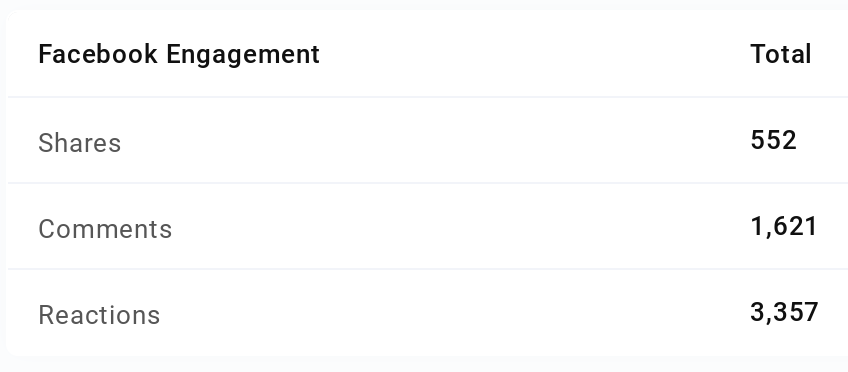Click the Reactions row label
The image size is (848, 372).
(x=99, y=315)
